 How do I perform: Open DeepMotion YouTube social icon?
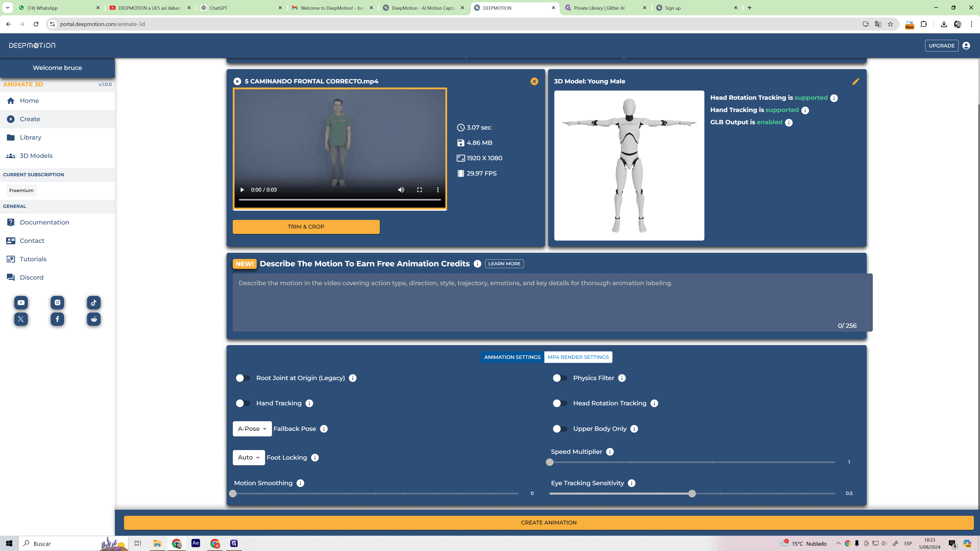[21, 303]
